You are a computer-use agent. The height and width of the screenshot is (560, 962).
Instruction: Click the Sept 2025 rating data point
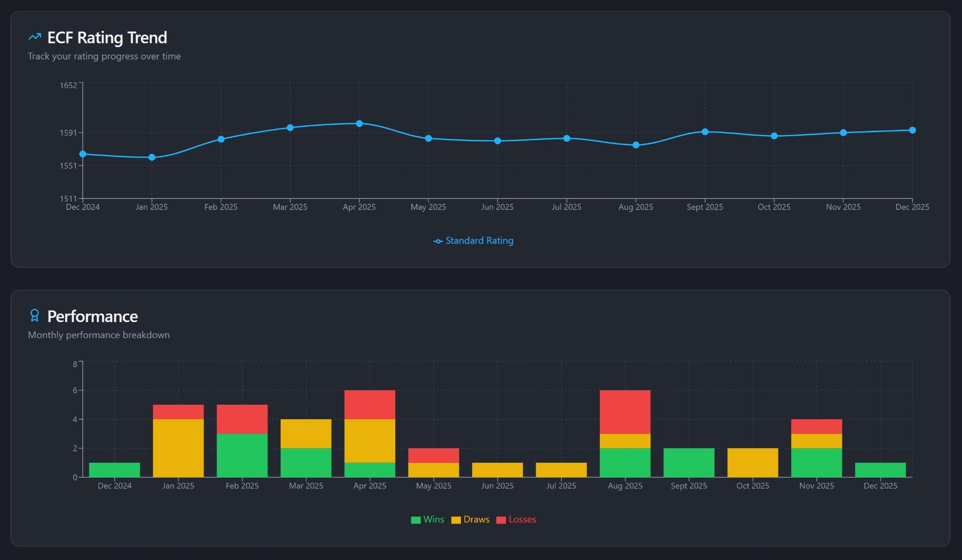point(705,132)
